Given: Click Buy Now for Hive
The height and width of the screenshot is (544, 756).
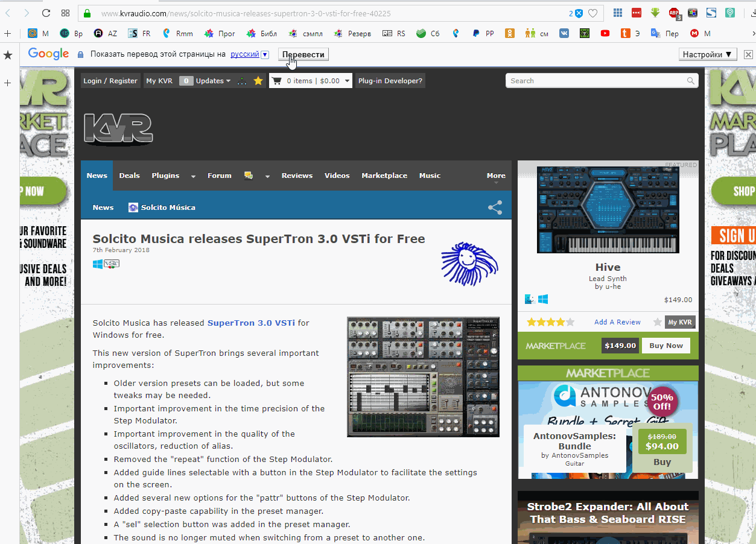Looking at the screenshot, I should click(666, 346).
